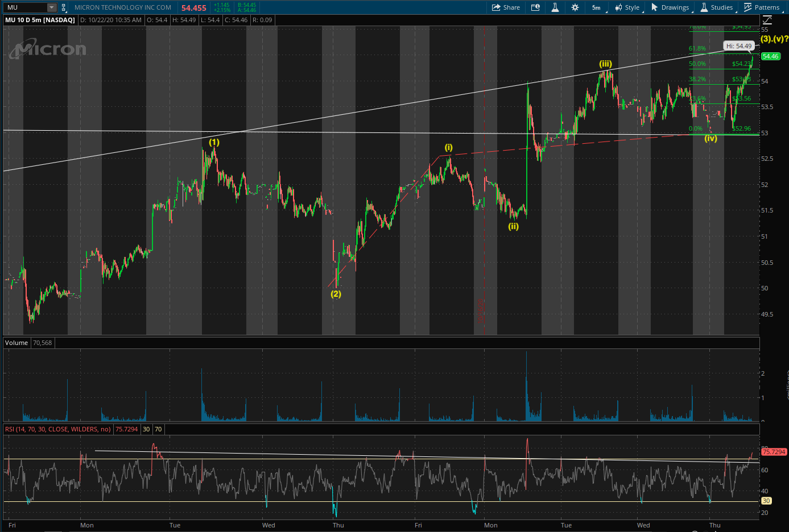Open the Patterns dropdown
This screenshot has width=789, height=532.
tap(762, 7)
